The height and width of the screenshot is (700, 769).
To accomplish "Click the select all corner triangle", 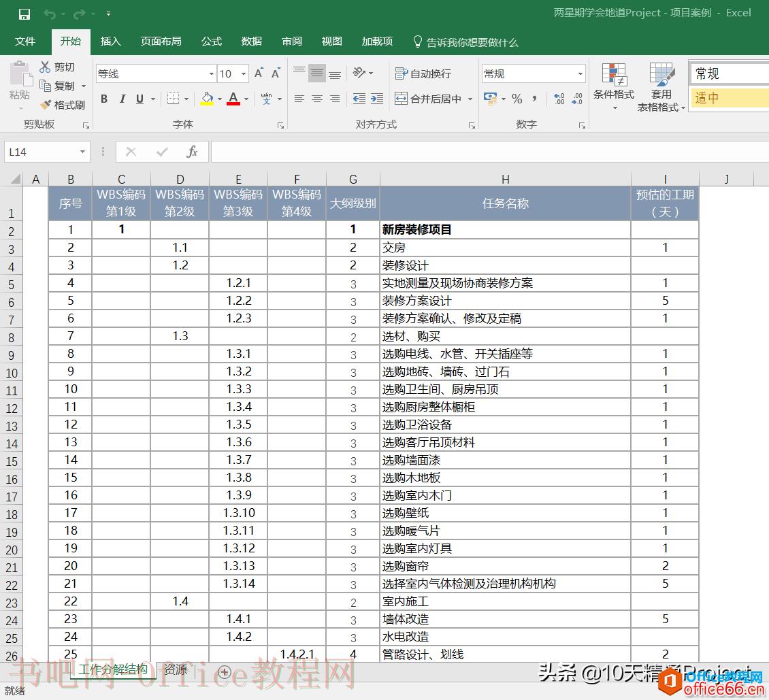I will coord(15,178).
